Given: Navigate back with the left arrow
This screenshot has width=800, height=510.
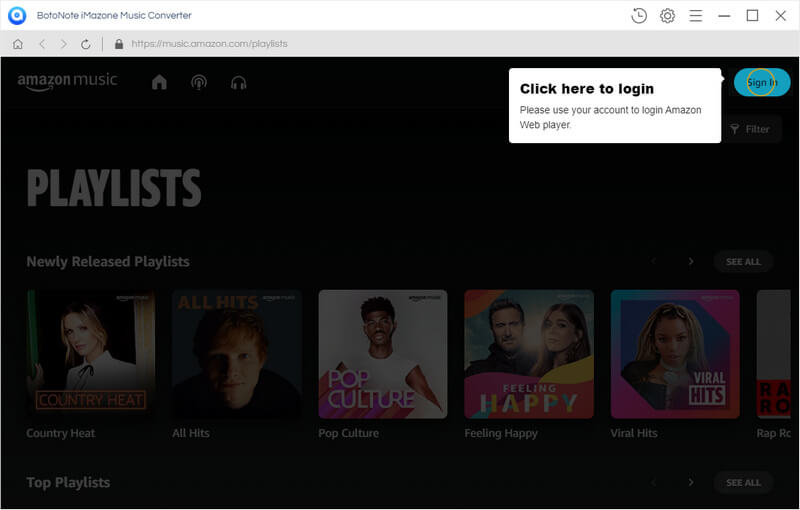Looking at the screenshot, I should 42,44.
